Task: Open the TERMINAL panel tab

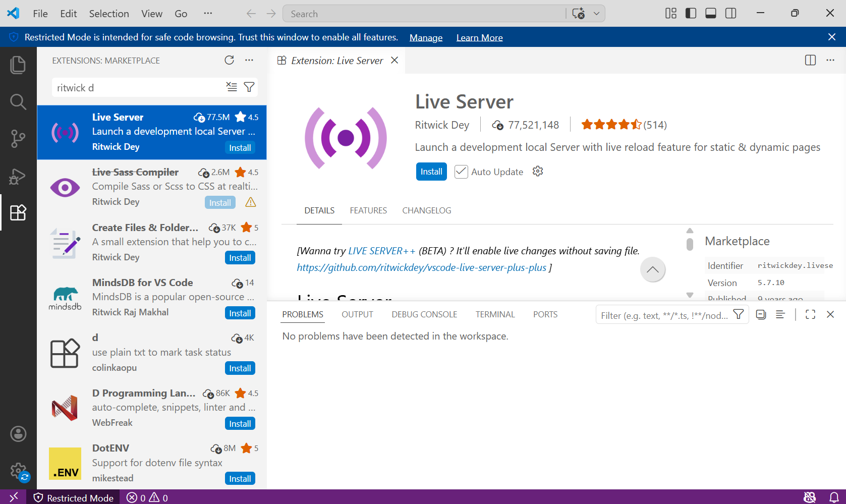Action: 495,314
